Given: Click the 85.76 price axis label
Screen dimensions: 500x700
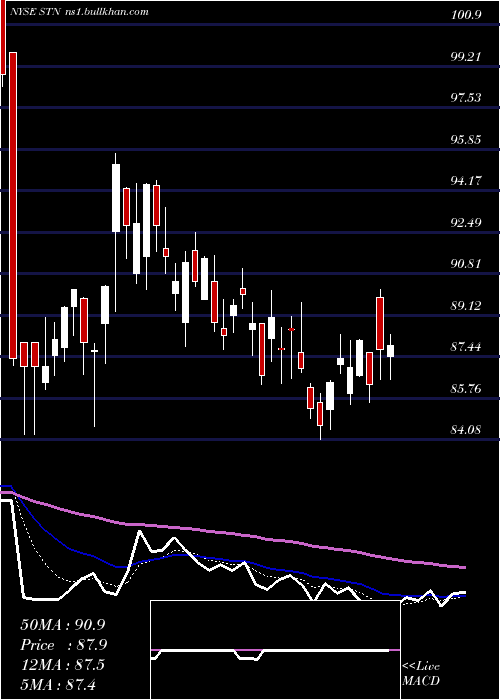Looking at the screenshot, I should point(466,389).
